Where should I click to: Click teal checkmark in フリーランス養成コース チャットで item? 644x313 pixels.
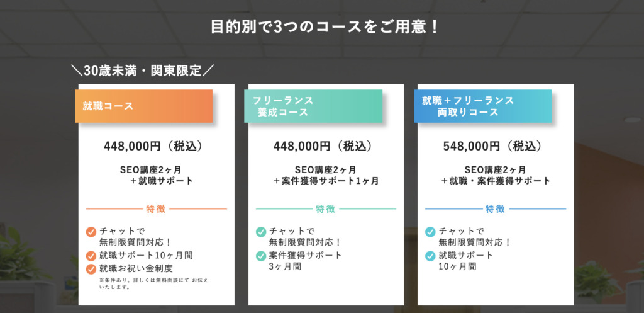(261, 232)
